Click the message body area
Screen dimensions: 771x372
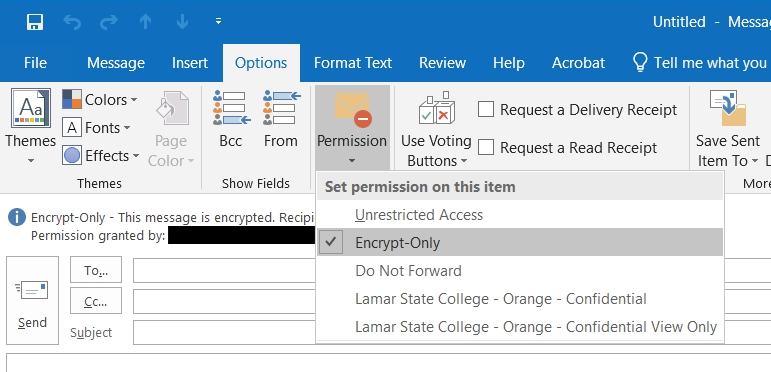[388, 363]
